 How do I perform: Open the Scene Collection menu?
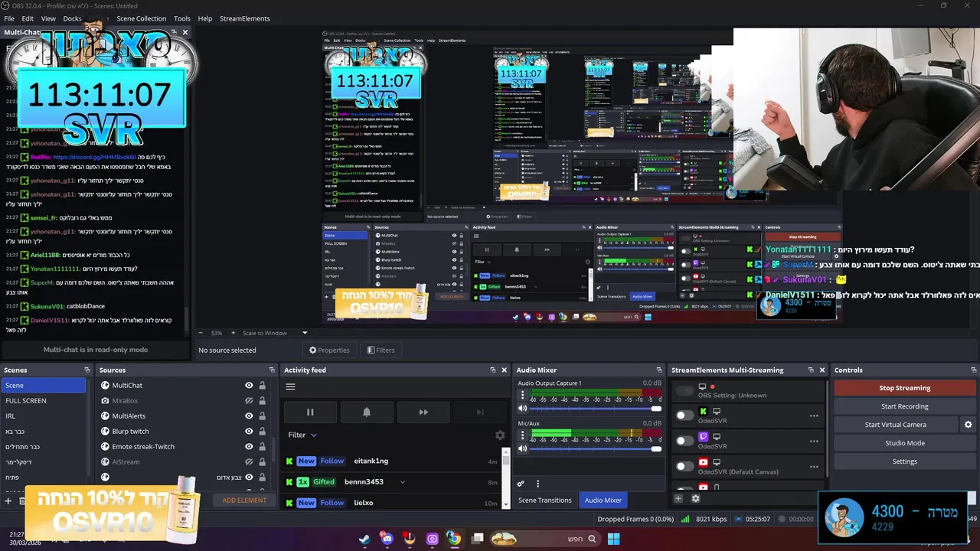point(141,18)
